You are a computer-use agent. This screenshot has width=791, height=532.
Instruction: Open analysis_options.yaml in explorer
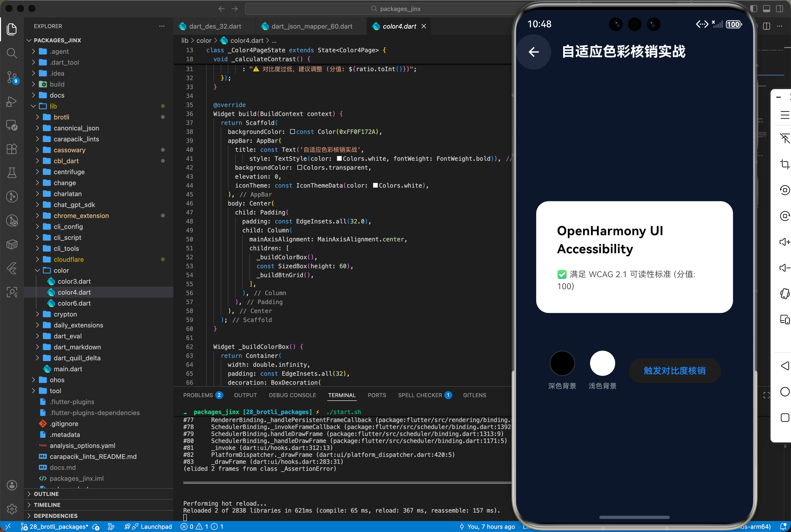[x=98, y=445]
